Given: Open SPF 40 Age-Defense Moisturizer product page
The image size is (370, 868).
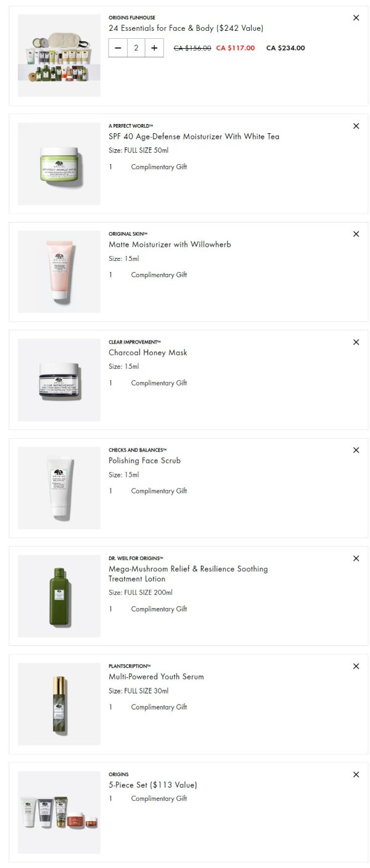Looking at the screenshot, I should click(x=194, y=136).
